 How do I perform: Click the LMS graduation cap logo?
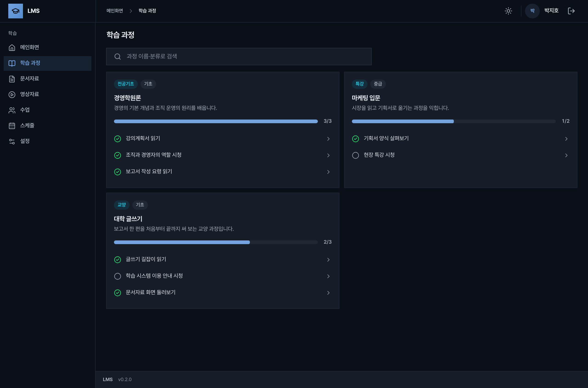pos(15,11)
